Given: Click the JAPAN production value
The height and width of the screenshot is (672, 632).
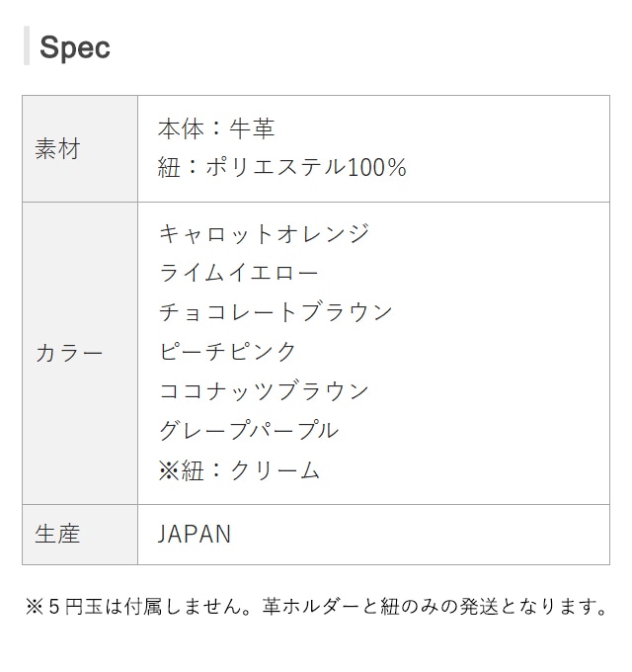Looking at the screenshot, I should [x=195, y=535].
